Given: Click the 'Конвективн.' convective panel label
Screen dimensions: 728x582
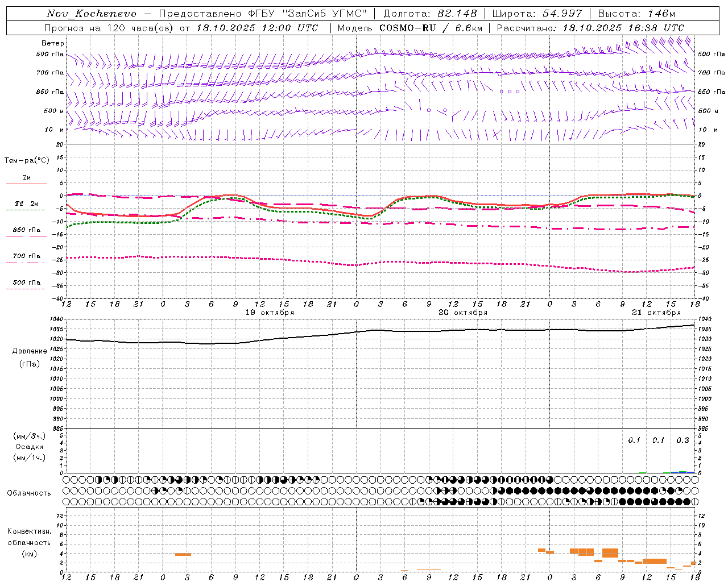Looking at the screenshot, I should pos(30,531).
